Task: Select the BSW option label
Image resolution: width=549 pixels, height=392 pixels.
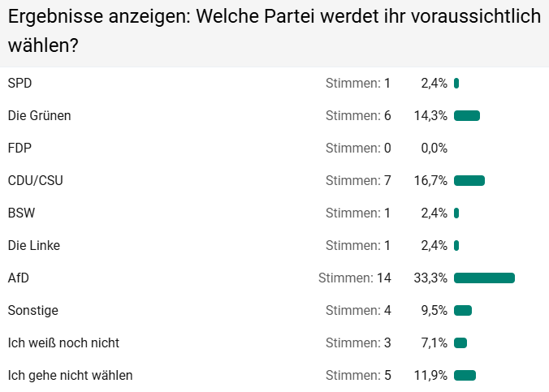Action: (21, 213)
